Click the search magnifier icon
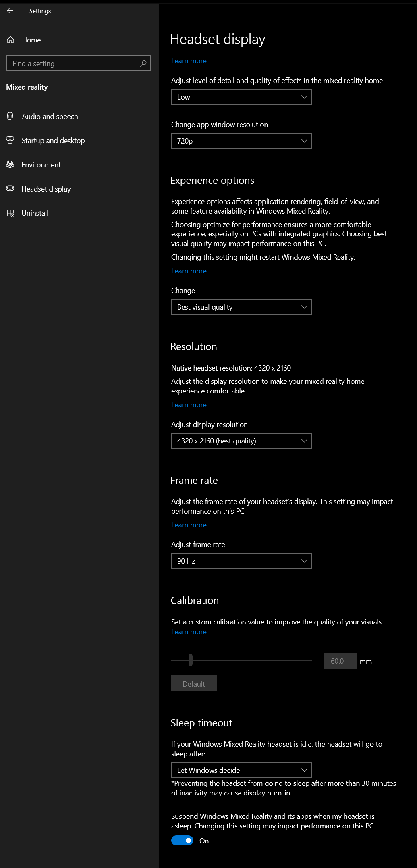 pyautogui.click(x=143, y=63)
